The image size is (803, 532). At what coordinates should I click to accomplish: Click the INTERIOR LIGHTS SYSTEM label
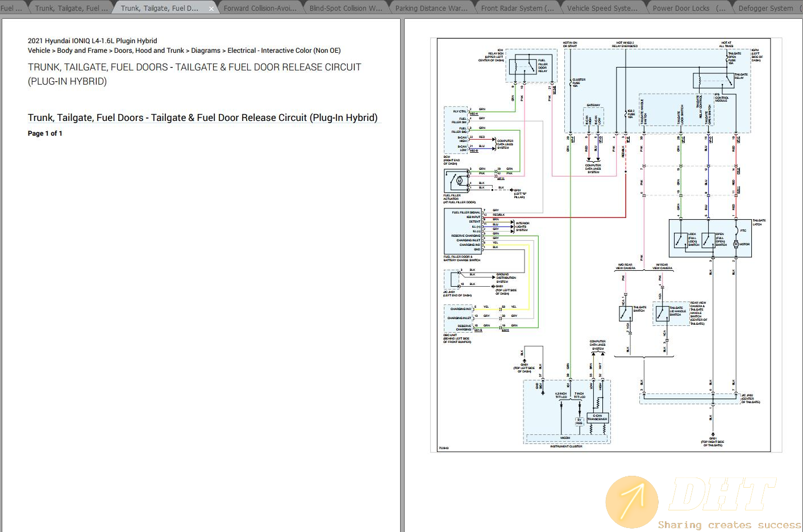coord(522,227)
